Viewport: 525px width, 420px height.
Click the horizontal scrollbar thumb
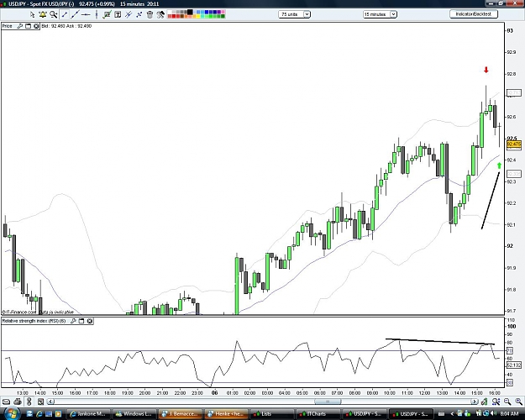[328, 402]
